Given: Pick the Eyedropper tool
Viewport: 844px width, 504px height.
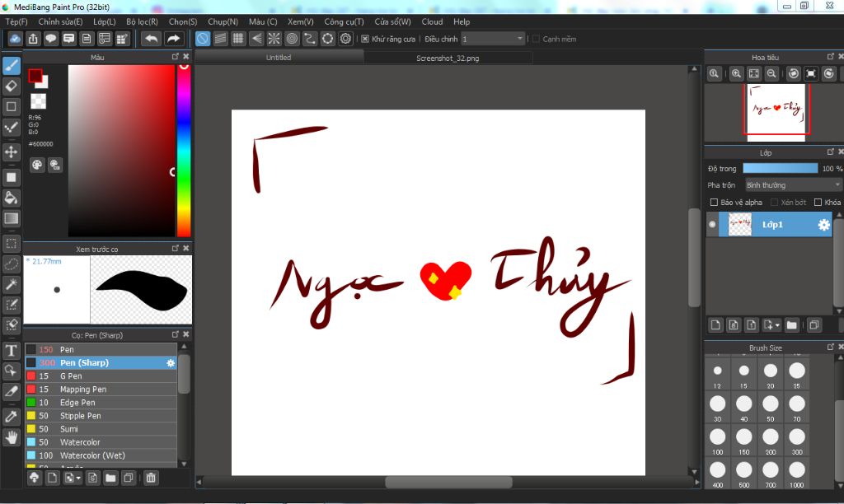Looking at the screenshot, I should click(12, 417).
